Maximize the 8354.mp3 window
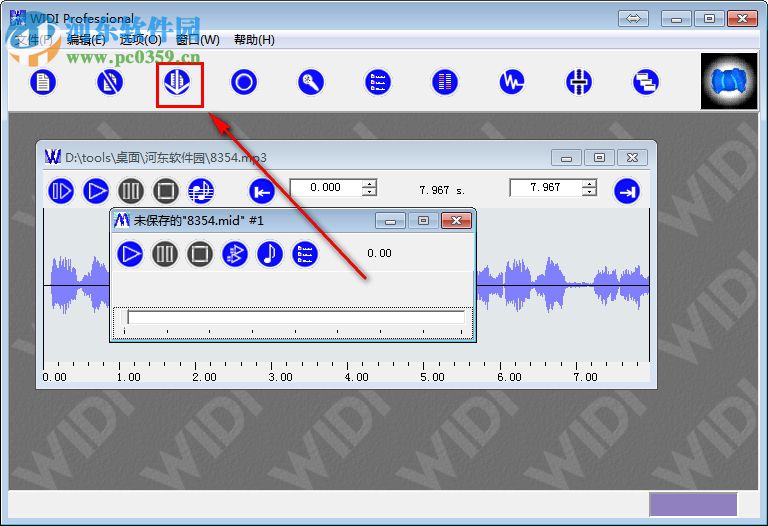This screenshot has width=768, height=526. coord(599,158)
